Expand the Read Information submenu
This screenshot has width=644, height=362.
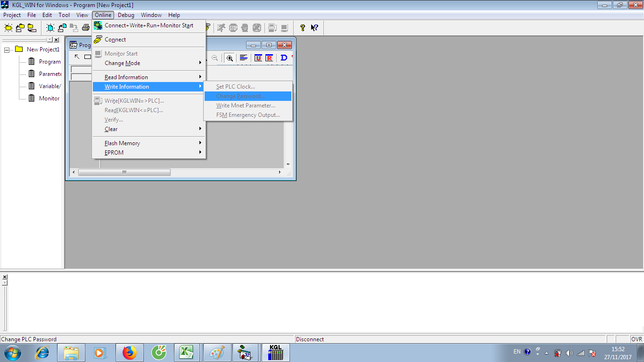pyautogui.click(x=149, y=77)
